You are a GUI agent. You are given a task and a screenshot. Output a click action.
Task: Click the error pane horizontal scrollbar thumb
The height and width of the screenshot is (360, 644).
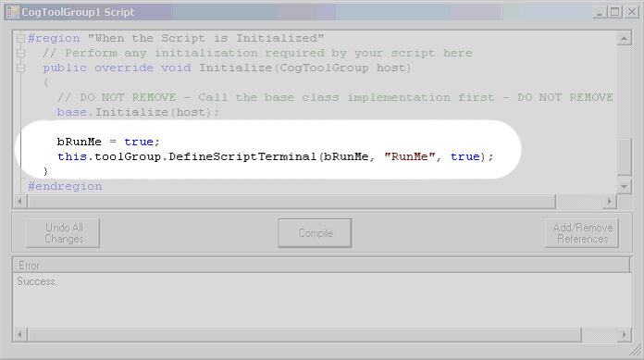(304, 334)
